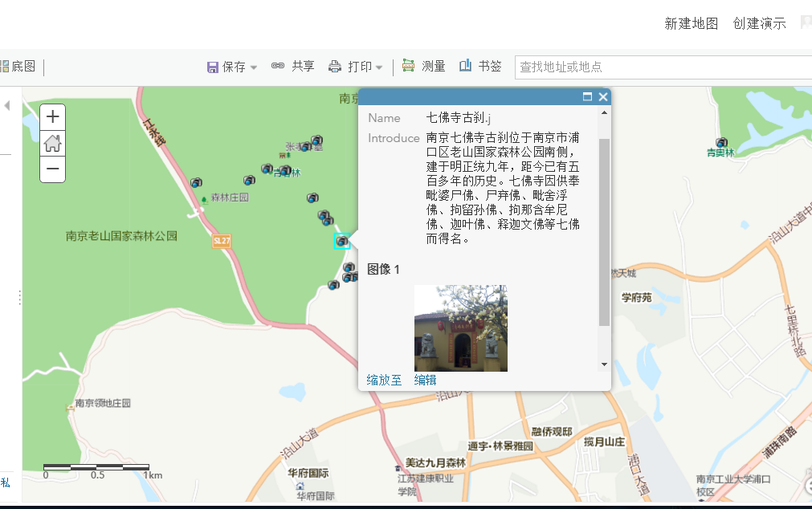Select the 测量 measure tool
This screenshot has height=509, width=812.
point(423,66)
